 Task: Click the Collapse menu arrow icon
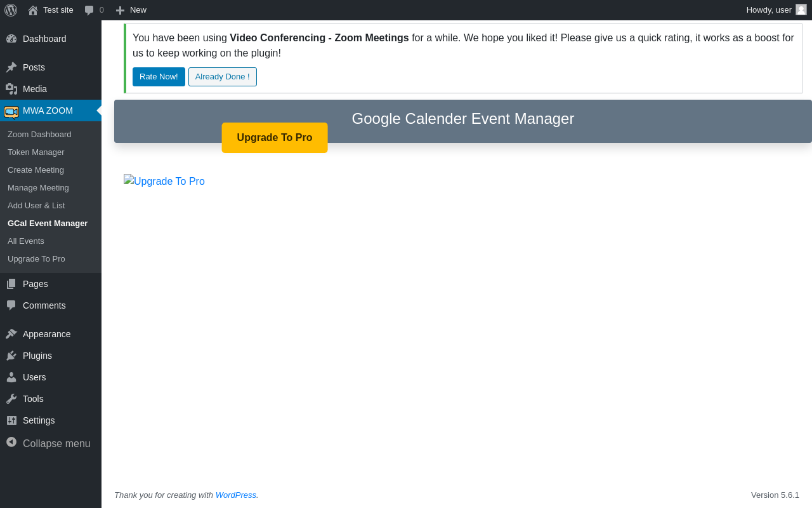click(11, 442)
